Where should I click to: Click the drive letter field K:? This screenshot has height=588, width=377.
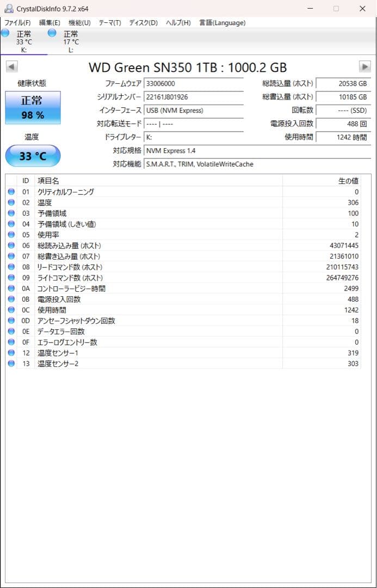194,137
